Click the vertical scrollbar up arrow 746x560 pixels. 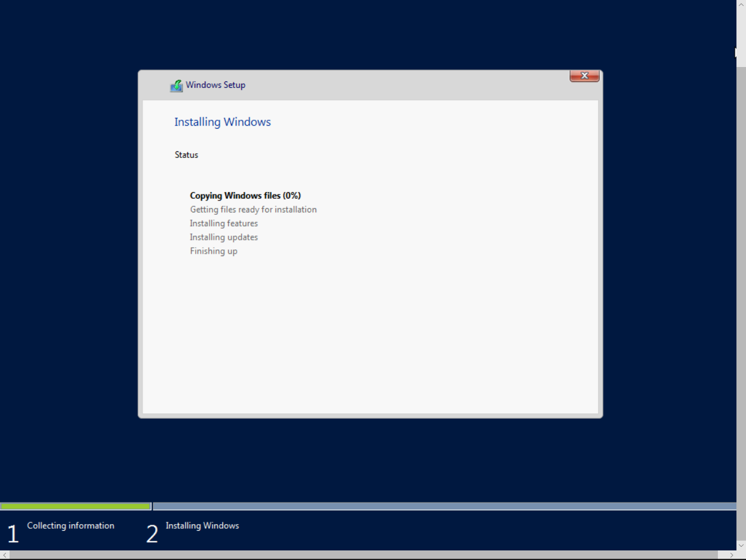tap(741, 5)
